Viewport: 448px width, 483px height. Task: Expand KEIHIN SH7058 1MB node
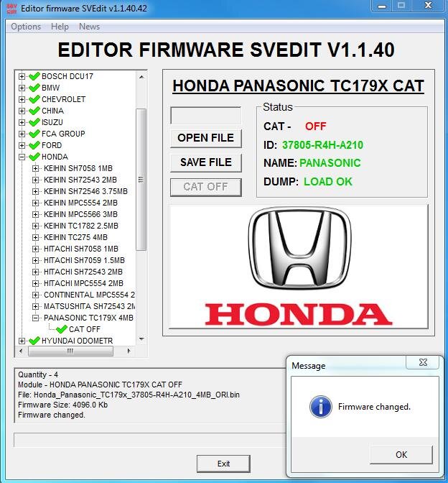35,168
